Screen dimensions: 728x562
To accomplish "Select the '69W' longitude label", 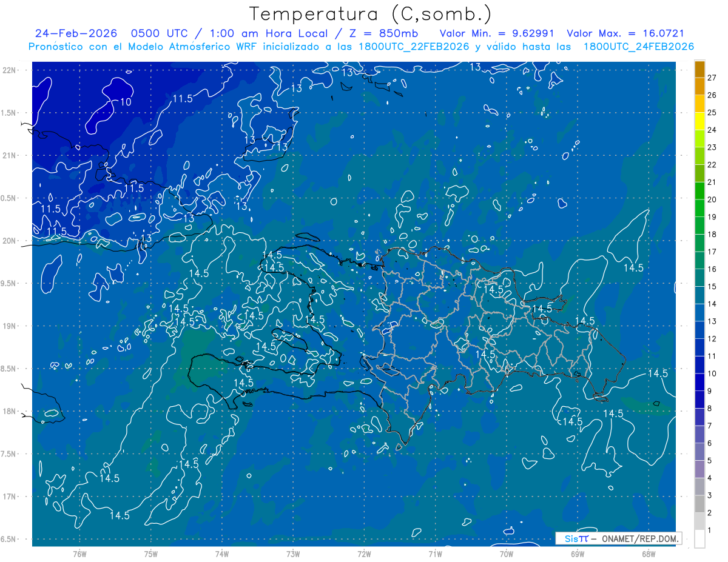I will (578, 554).
